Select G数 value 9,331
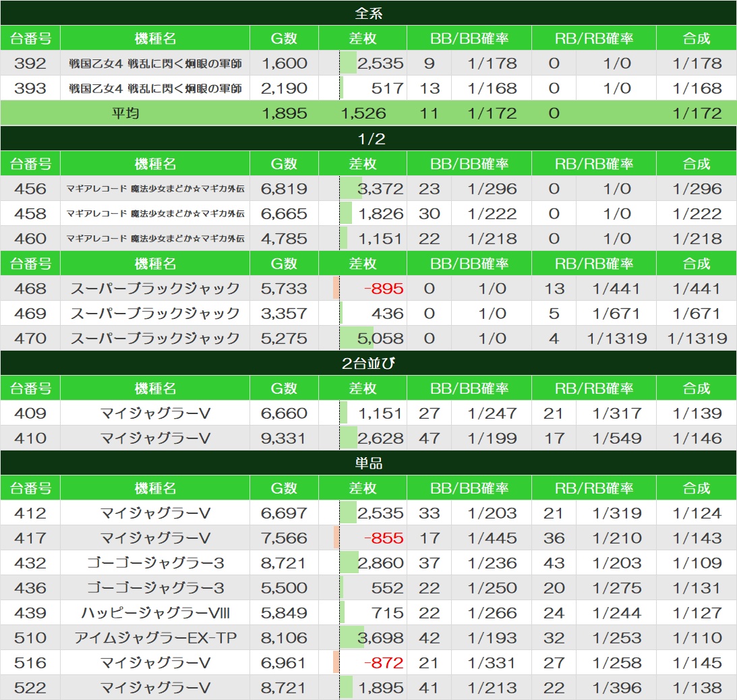 (x=283, y=438)
